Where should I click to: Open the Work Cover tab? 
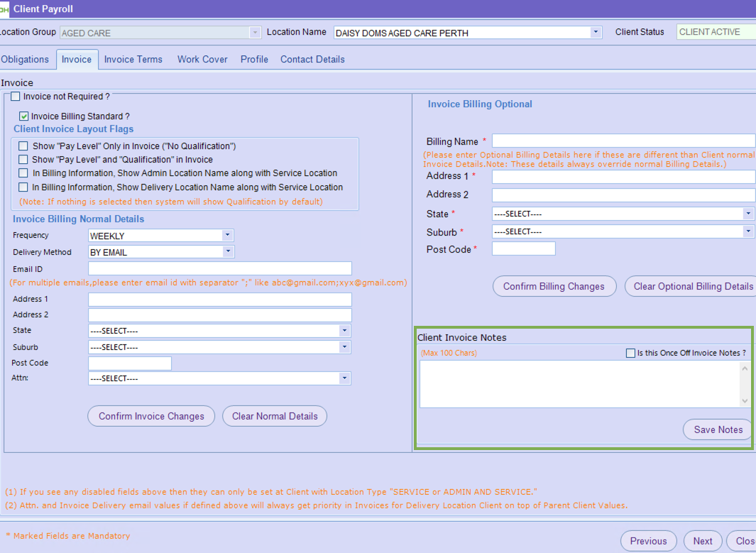[202, 60]
